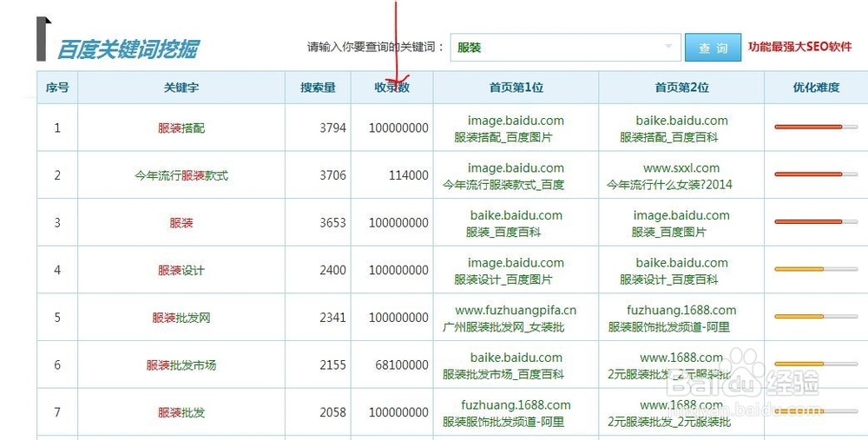Image resolution: width=868 pixels, height=440 pixels.
Task: Select the 序号 column header
Action: tap(57, 88)
